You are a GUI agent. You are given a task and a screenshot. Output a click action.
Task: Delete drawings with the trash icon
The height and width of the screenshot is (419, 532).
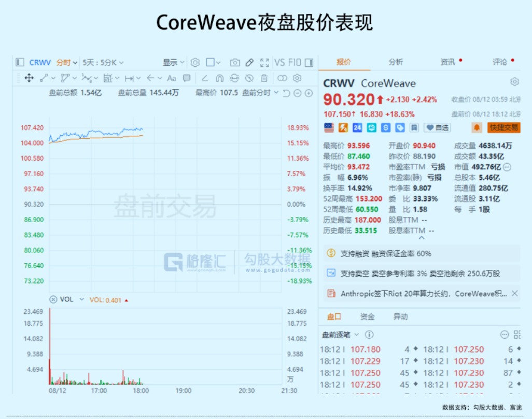(264, 78)
